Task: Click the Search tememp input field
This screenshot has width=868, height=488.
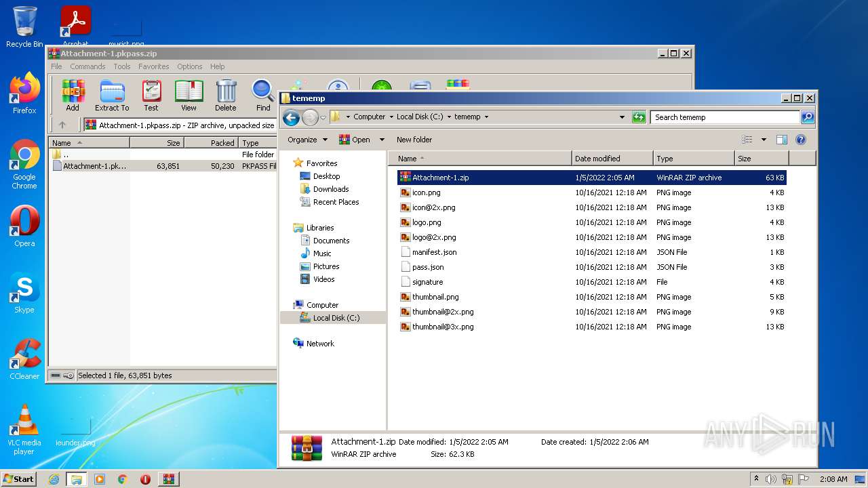Action: 726,117
